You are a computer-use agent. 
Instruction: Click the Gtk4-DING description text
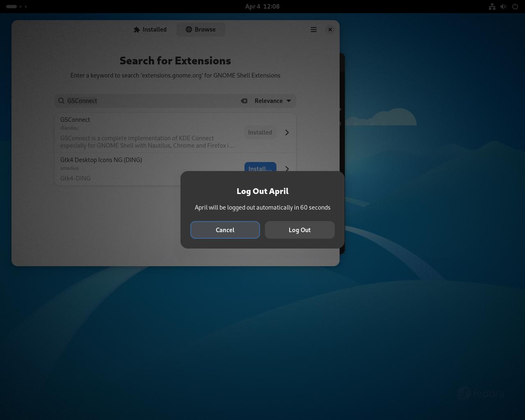75,178
